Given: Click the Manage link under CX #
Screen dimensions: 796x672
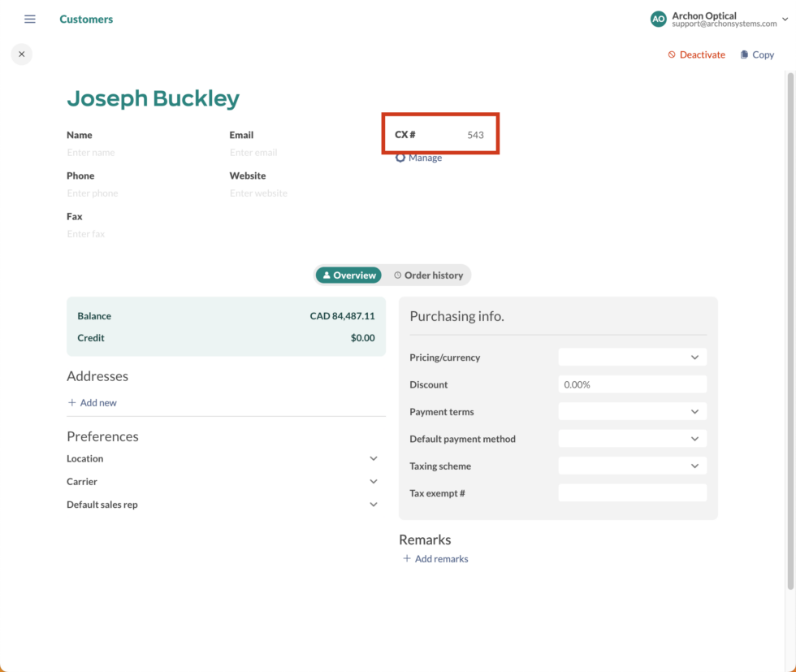Looking at the screenshot, I should click(424, 158).
